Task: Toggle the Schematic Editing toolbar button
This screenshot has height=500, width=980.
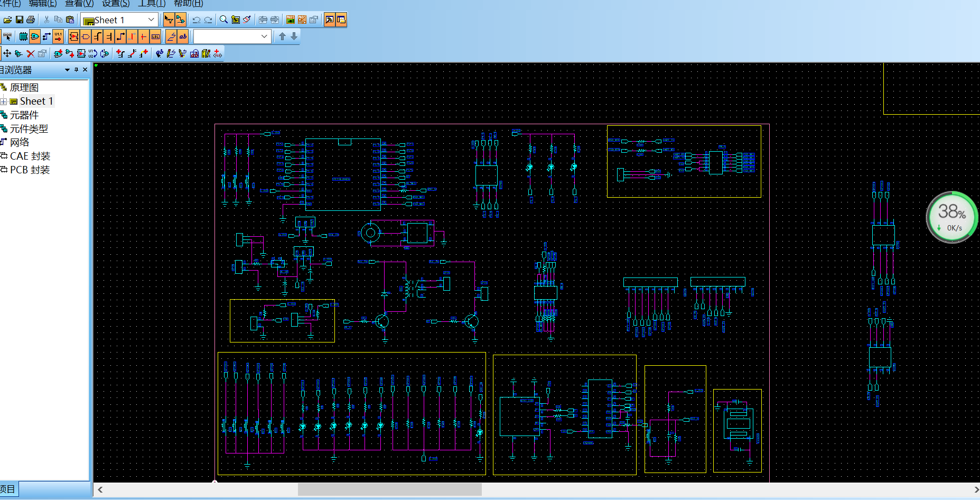Action: coord(181,20)
